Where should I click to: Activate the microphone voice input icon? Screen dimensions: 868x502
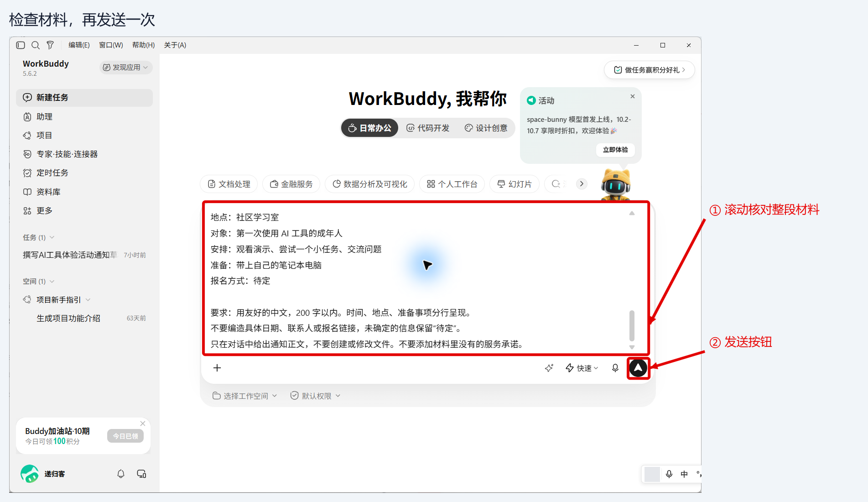coord(615,368)
